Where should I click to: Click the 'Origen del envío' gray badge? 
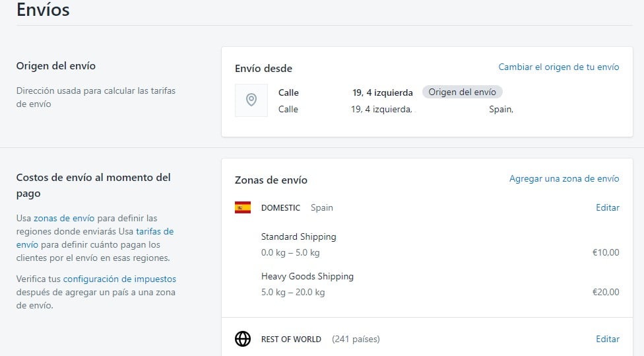point(462,92)
